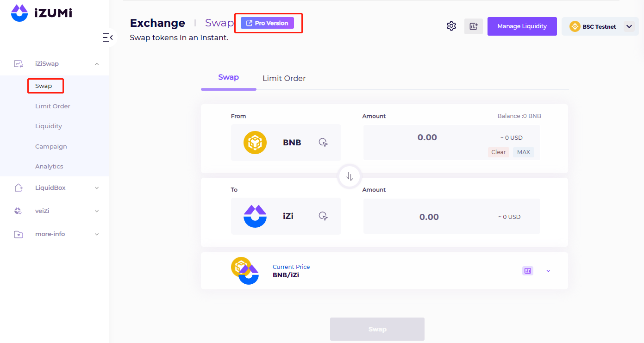Click the BNB/iZi pair logo in Current Price
This screenshot has height=343, width=644.
(245, 271)
